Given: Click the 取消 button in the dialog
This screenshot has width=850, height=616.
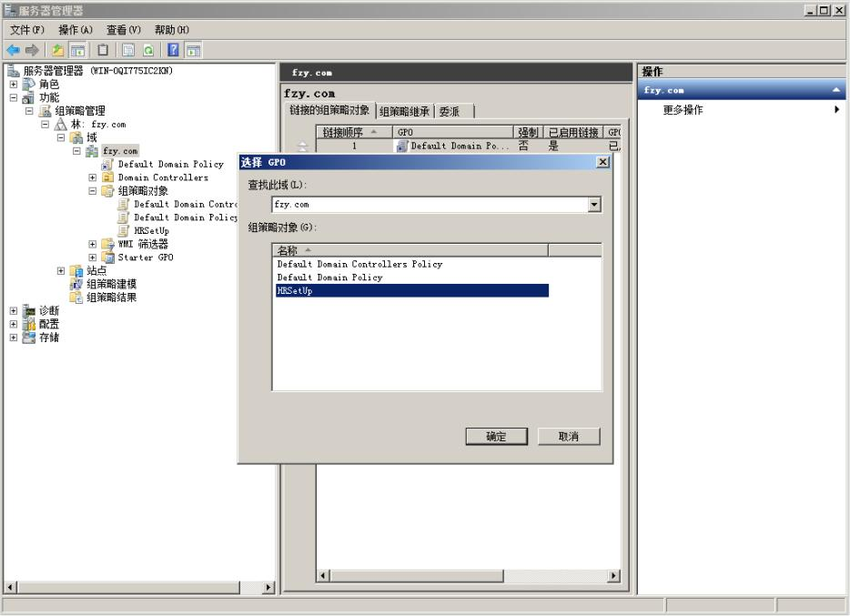Looking at the screenshot, I should pos(567,436).
